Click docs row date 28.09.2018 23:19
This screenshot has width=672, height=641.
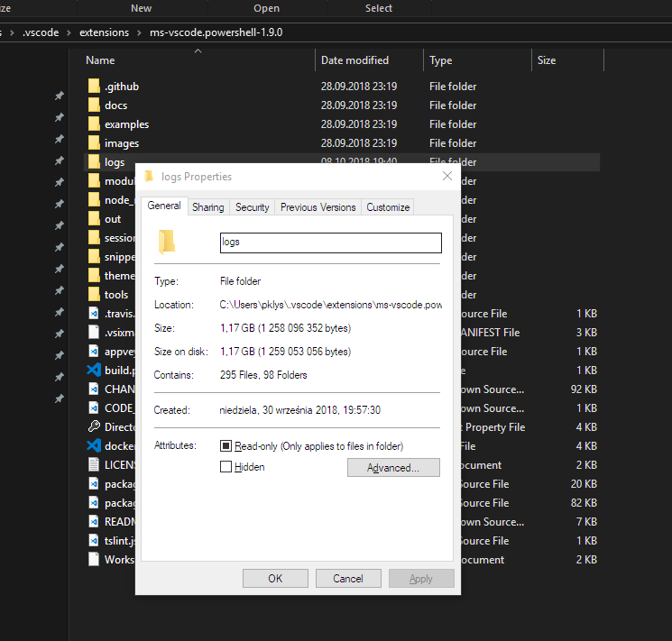(x=359, y=105)
